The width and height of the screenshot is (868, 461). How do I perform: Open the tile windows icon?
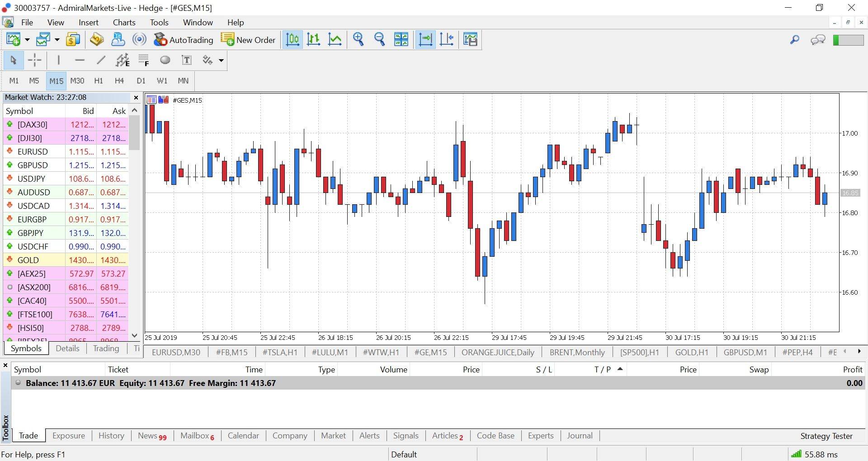click(x=401, y=40)
